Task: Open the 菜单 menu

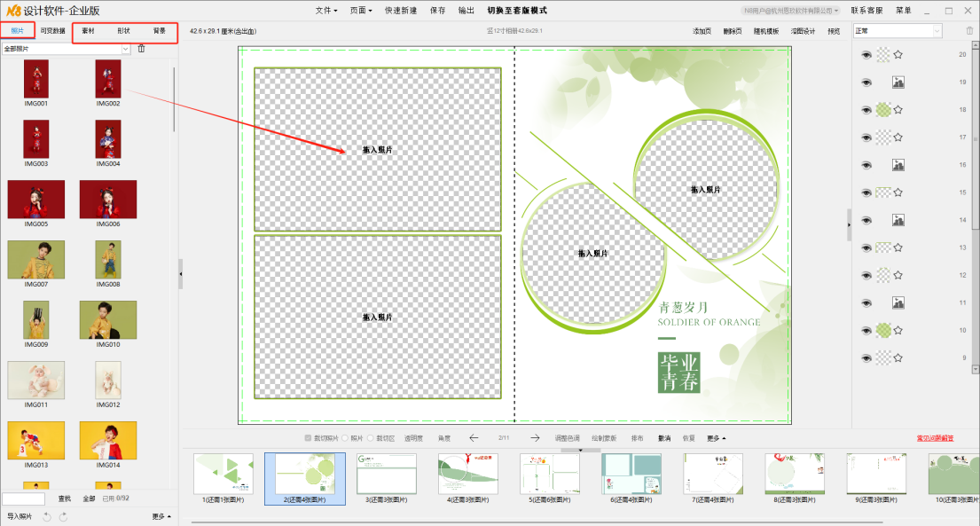Action: pyautogui.click(x=903, y=11)
